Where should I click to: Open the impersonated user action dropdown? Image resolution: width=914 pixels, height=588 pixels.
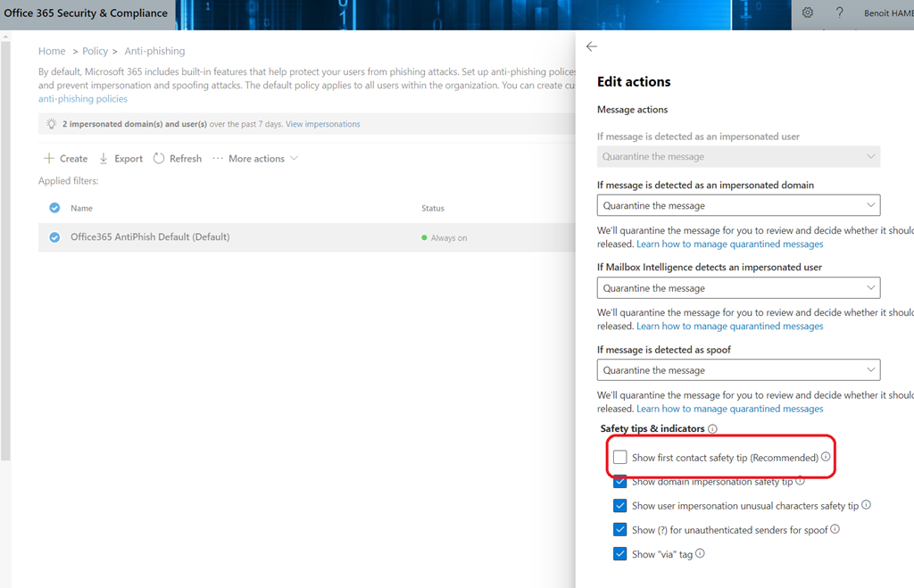pyautogui.click(x=738, y=156)
